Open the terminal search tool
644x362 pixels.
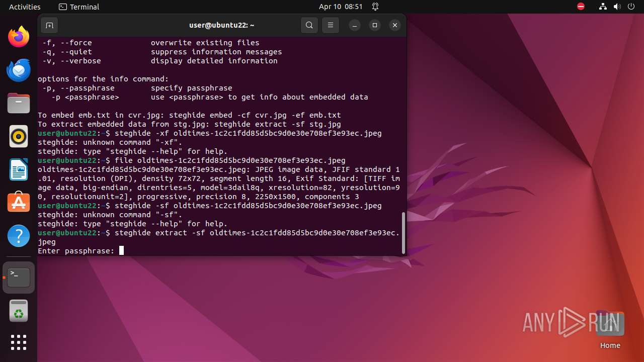click(309, 25)
